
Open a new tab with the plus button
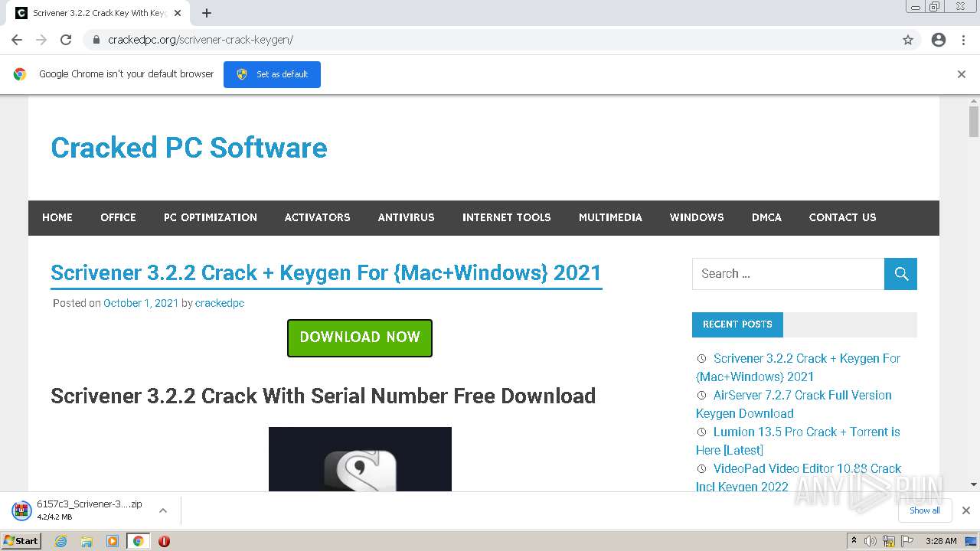(x=207, y=13)
